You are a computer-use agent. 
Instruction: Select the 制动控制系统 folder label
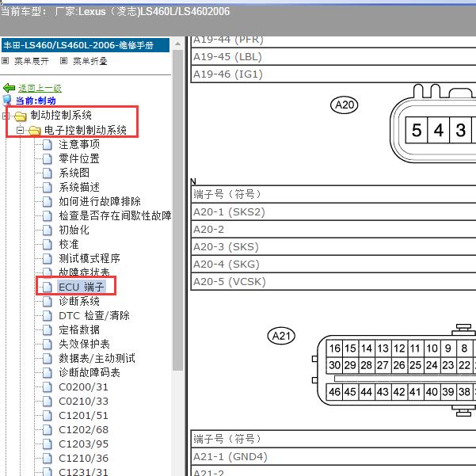click(x=61, y=115)
